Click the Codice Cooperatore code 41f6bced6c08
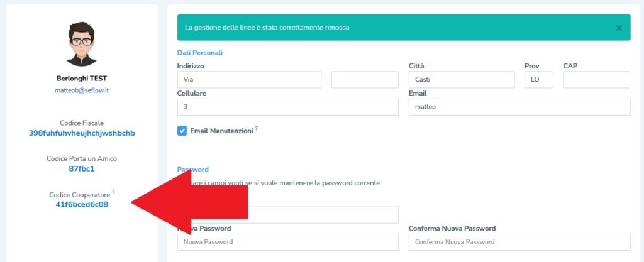Viewport: 644px width, 262px height. tap(82, 204)
